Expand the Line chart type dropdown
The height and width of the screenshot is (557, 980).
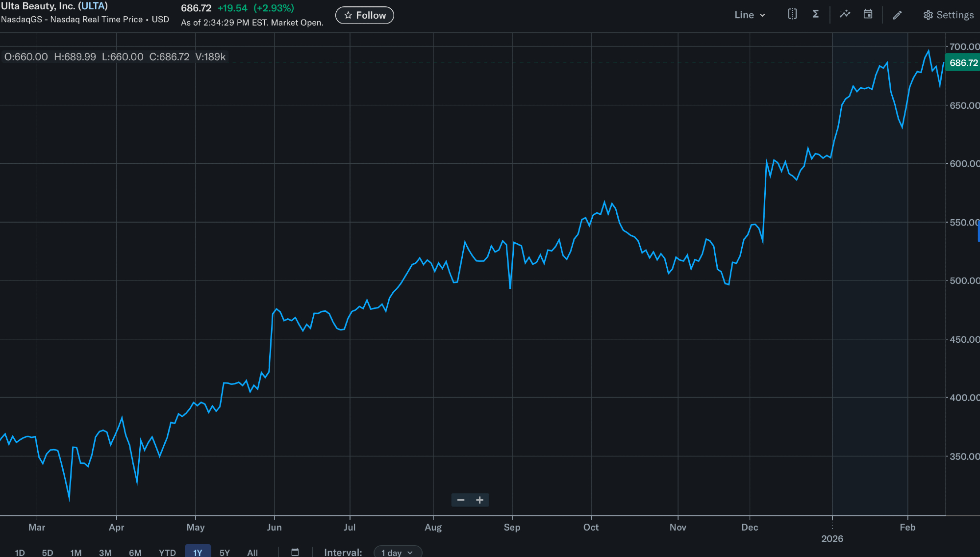click(750, 15)
